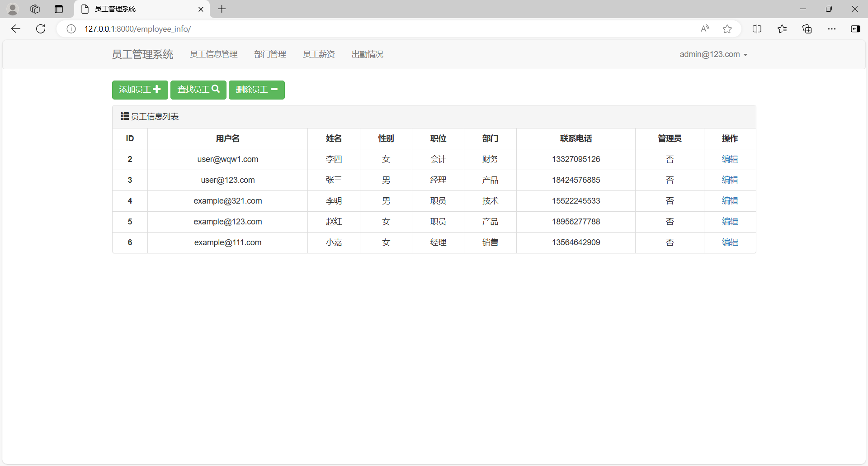
Task: Expand the admin@123.com account dropdown
Action: tap(714, 54)
